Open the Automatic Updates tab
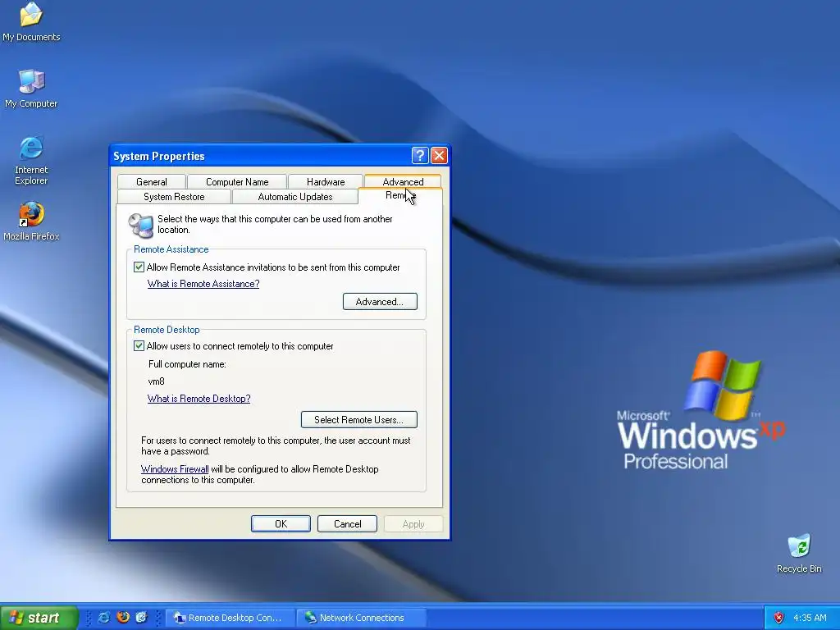Screen dimensions: 840x630 tap(295, 197)
